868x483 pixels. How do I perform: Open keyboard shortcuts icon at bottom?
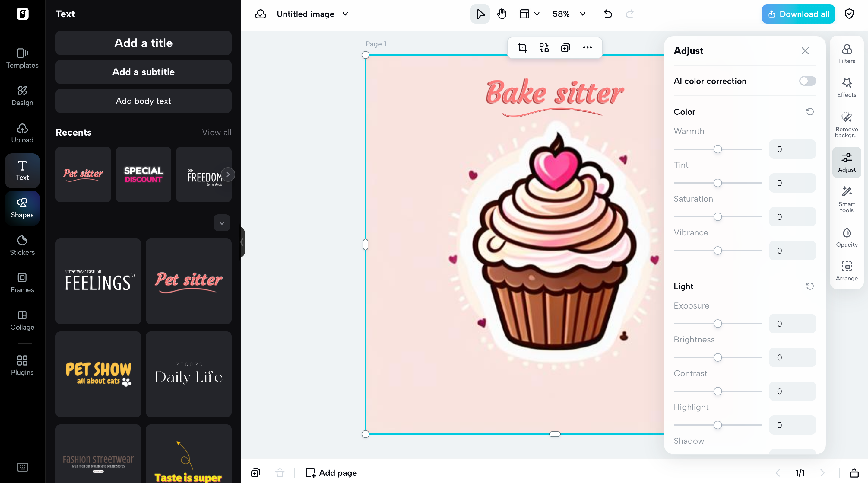click(x=22, y=467)
